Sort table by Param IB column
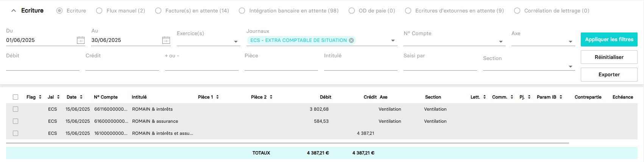This screenshot has width=644, height=162. coord(561,97)
